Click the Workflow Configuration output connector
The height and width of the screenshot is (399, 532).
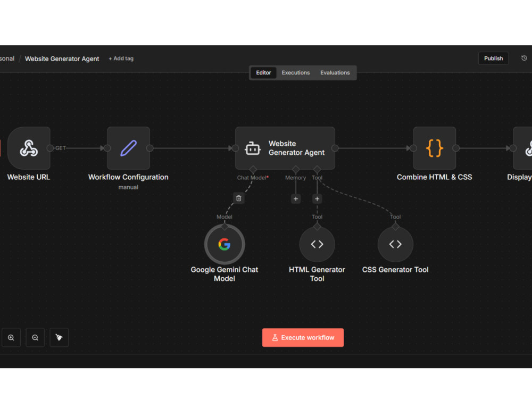point(149,148)
